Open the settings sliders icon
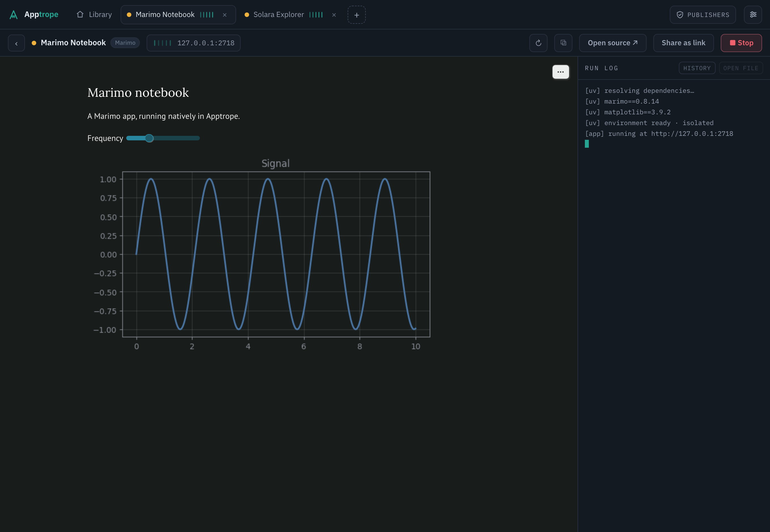The height and width of the screenshot is (532, 770). tap(753, 15)
